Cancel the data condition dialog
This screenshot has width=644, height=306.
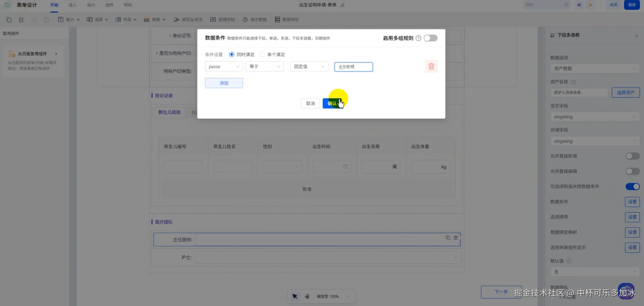pyautogui.click(x=310, y=103)
